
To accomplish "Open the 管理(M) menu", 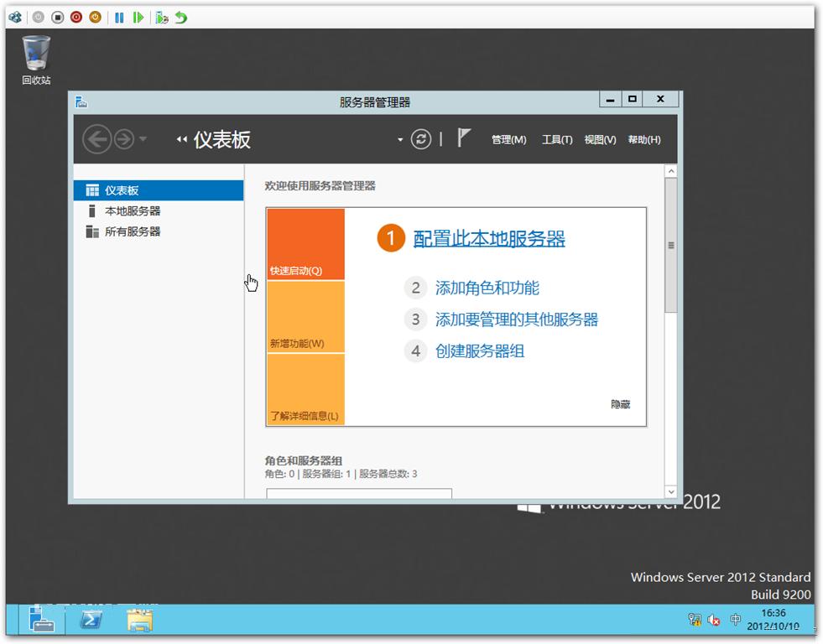I will click(508, 139).
